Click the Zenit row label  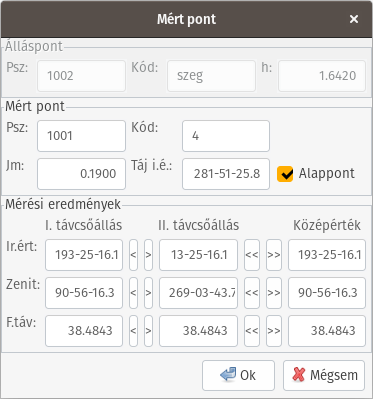click(x=23, y=284)
